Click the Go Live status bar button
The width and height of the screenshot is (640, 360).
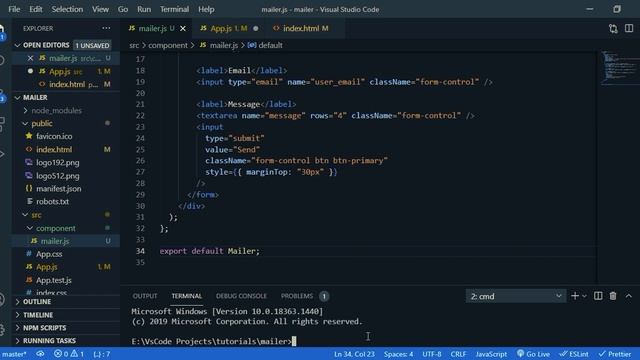(533, 354)
